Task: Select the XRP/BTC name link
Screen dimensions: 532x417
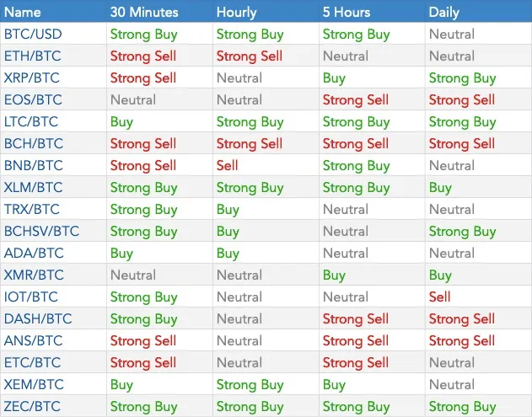Action: [x=31, y=78]
